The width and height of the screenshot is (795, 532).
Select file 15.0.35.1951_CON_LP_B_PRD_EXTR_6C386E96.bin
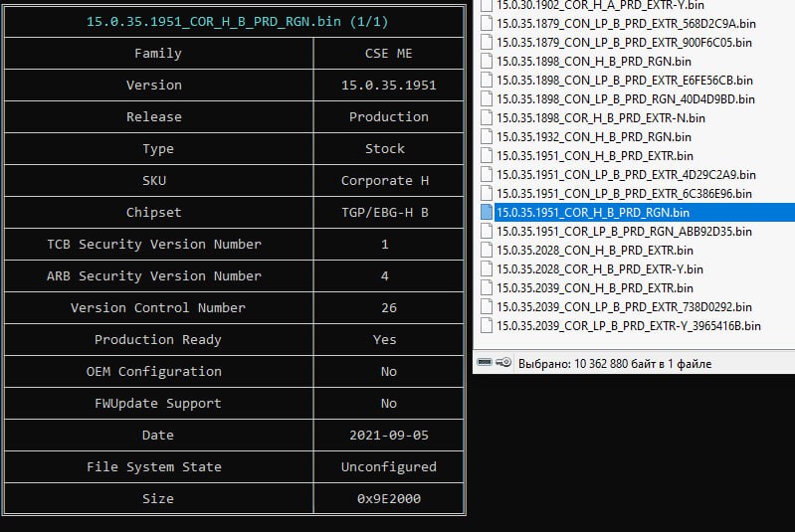[x=624, y=193]
